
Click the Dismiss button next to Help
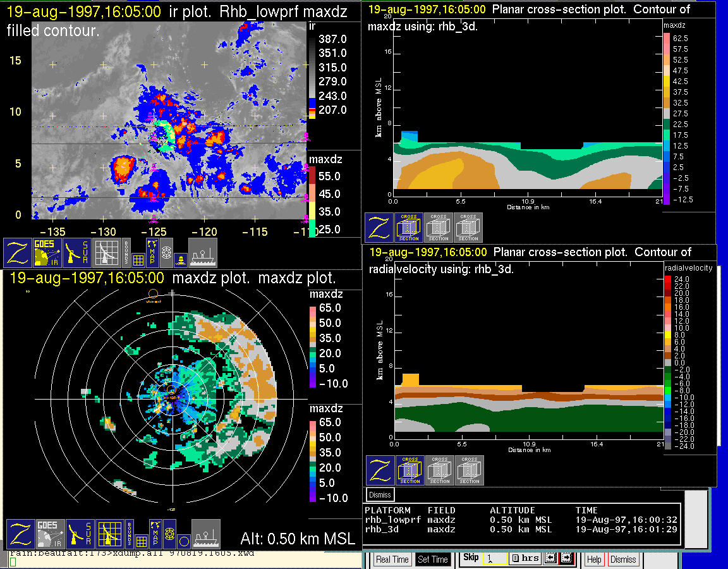pos(623,560)
